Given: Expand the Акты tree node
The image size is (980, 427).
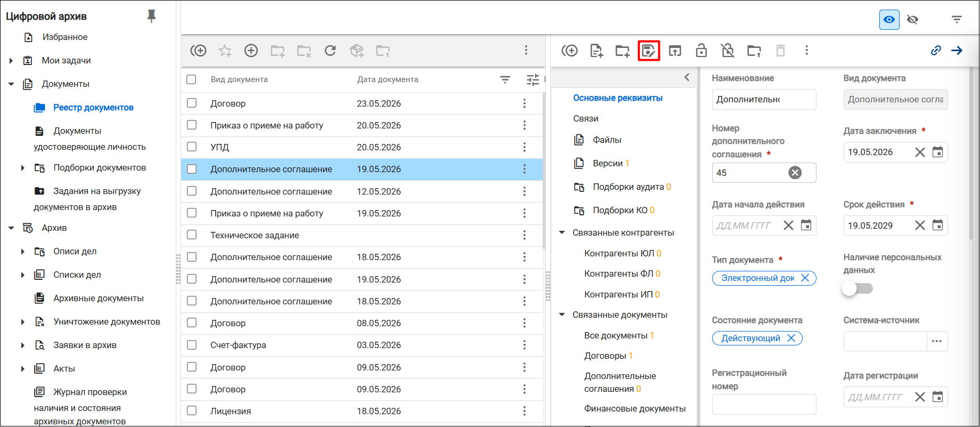Looking at the screenshot, I should [x=22, y=369].
